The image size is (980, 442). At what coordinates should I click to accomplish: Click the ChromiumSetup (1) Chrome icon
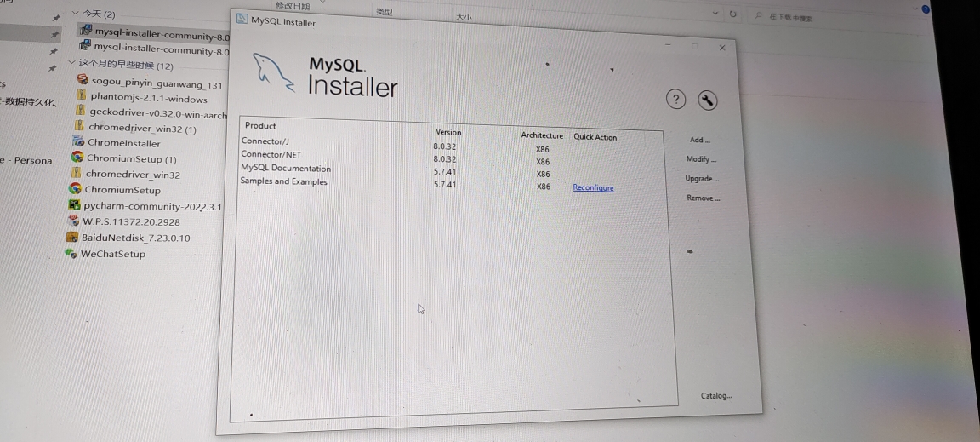(77, 158)
